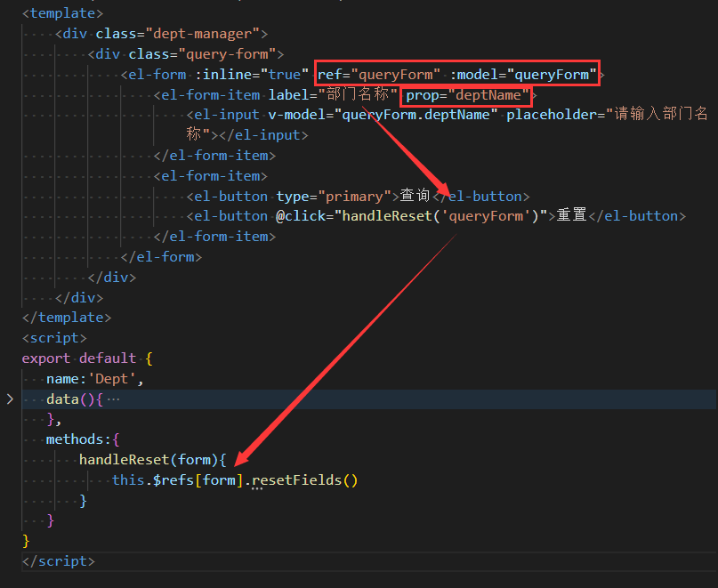Click v-model="queryForm.deptName" binding
718x588 pixels.
point(383,115)
